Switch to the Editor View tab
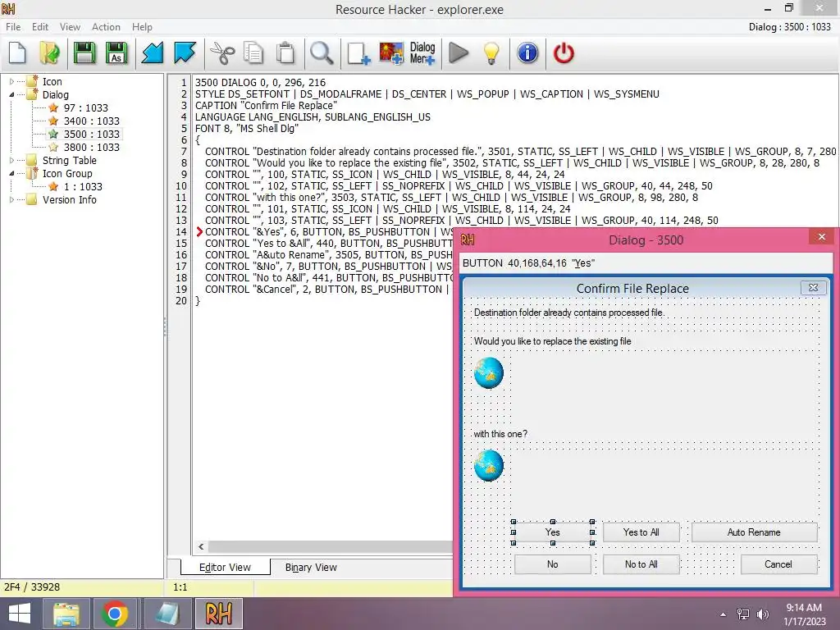Image resolution: width=840 pixels, height=630 pixels. tap(225, 568)
